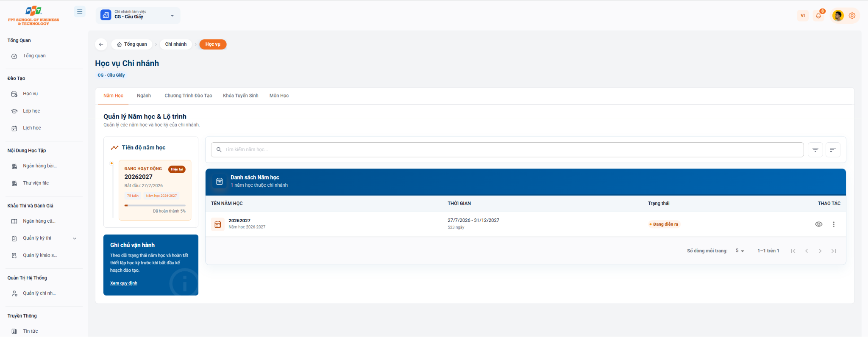Click the 5% completion progress bar
868x337 pixels.
[155, 205]
